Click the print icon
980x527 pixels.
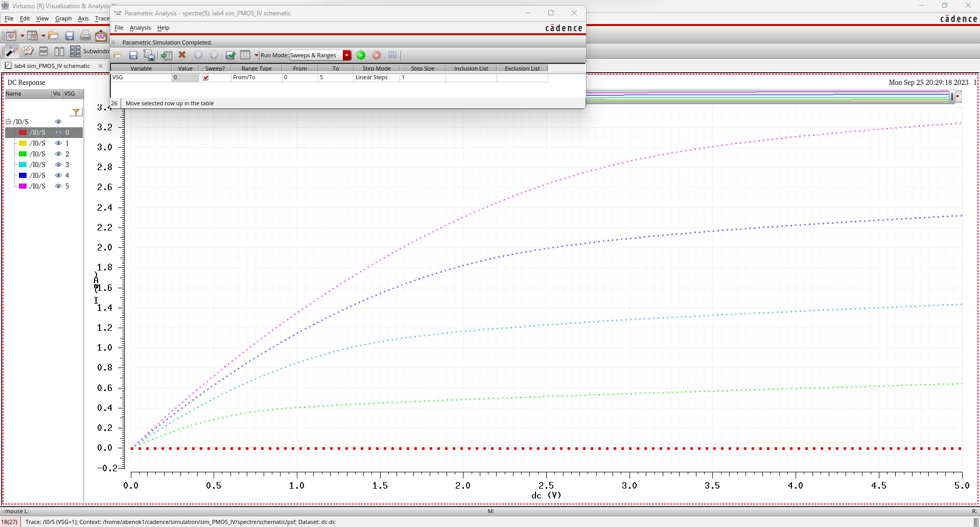click(85, 36)
